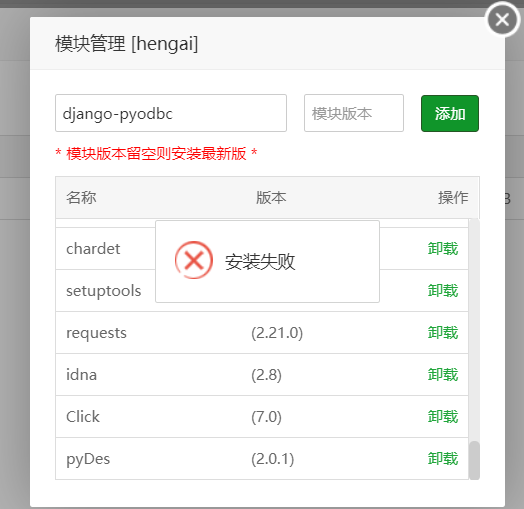Select the pyDes version (2.0.1)

273,459
